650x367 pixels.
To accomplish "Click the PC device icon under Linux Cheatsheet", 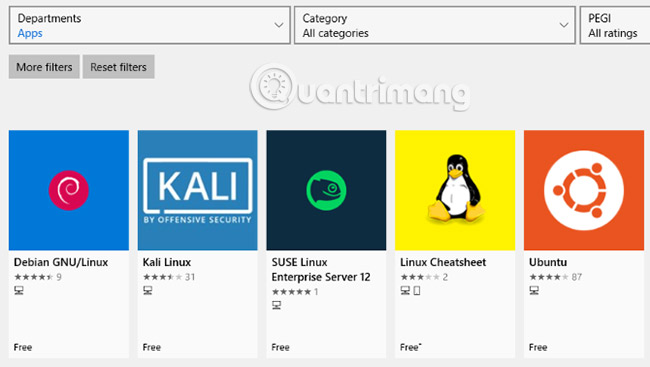I will point(405,291).
